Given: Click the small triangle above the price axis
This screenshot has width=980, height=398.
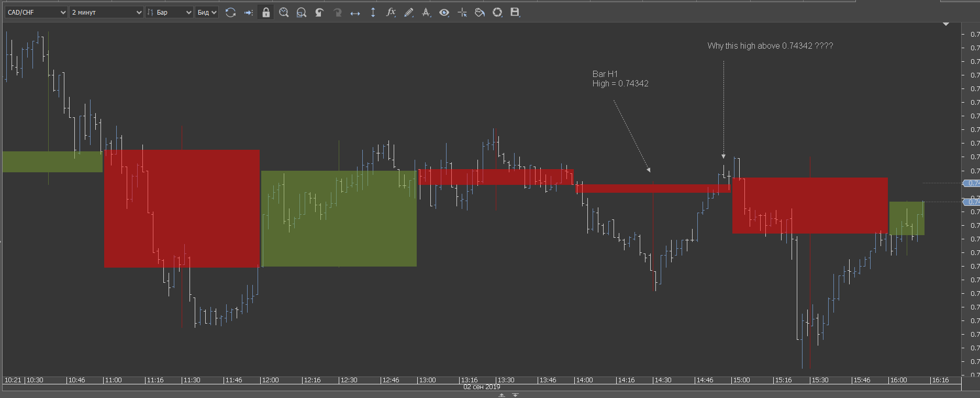Looking at the screenshot, I should 946,24.
